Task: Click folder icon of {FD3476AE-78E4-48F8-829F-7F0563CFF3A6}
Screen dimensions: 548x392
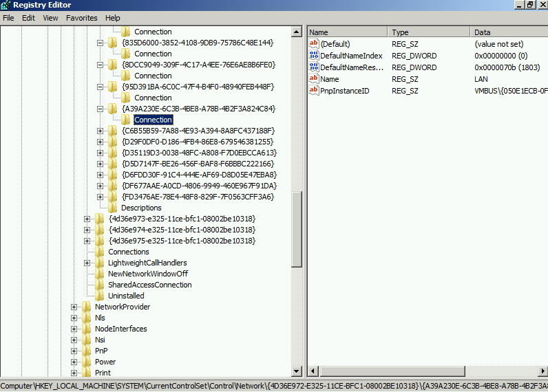Action: point(112,197)
